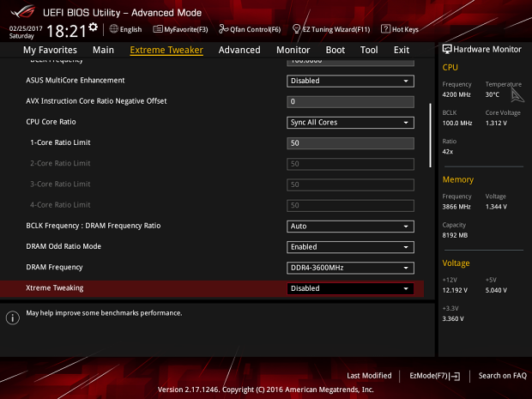The height and width of the screenshot is (399, 532).
Task: Click the BCLK 100.0 MHz value
Action: tap(457, 124)
